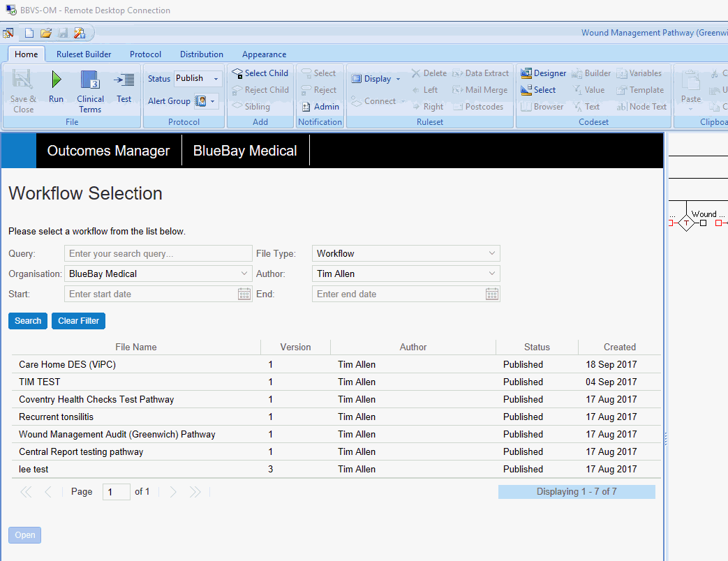The height and width of the screenshot is (561, 728).
Task: Click the Select Child icon
Action: 237,73
